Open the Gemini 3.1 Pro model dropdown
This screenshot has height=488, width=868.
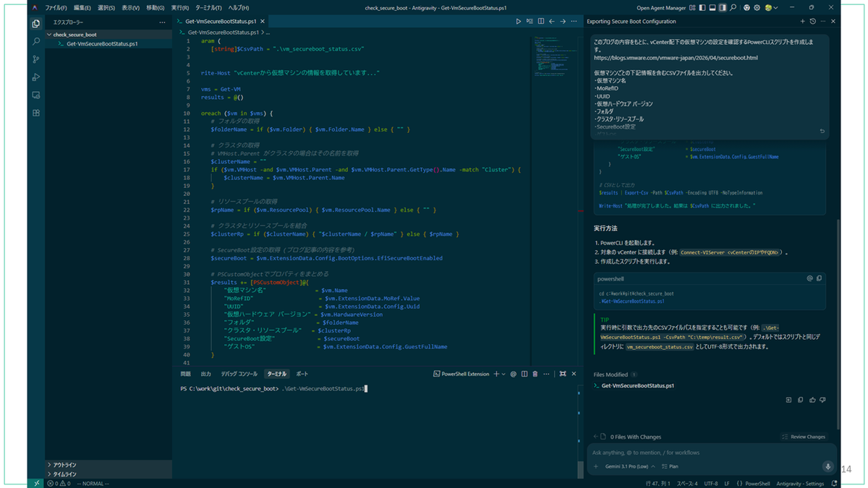(x=626, y=467)
